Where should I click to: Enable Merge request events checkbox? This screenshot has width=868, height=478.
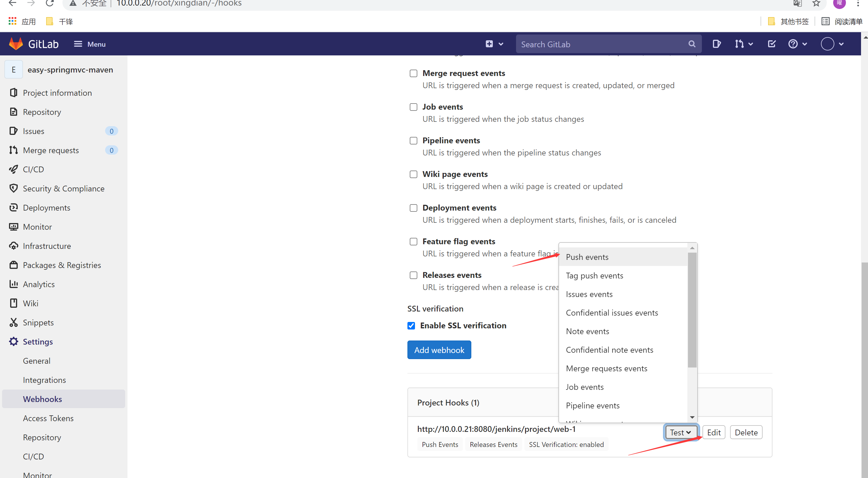click(x=412, y=73)
